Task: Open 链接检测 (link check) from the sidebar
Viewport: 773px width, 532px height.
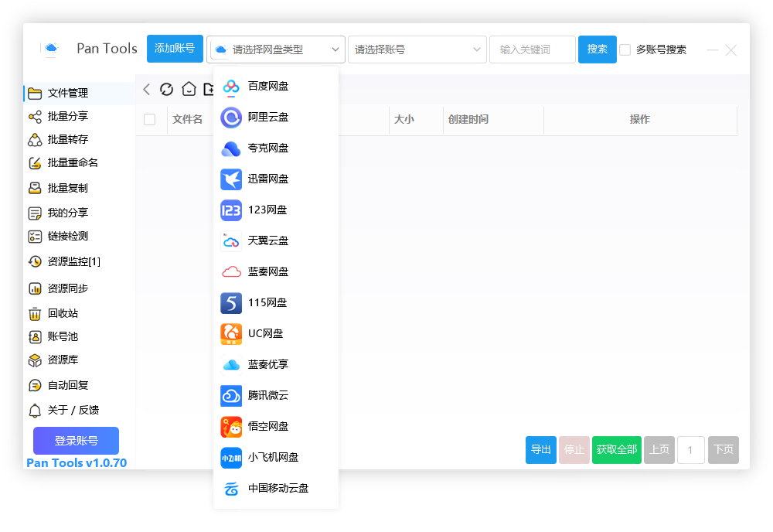Action: pos(34,237)
